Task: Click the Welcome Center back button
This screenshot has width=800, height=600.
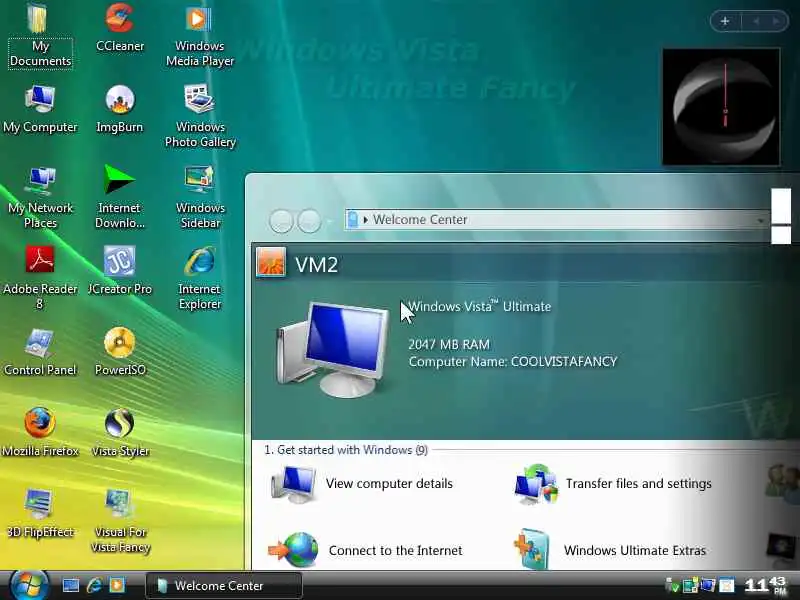Action: [x=281, y=221]
